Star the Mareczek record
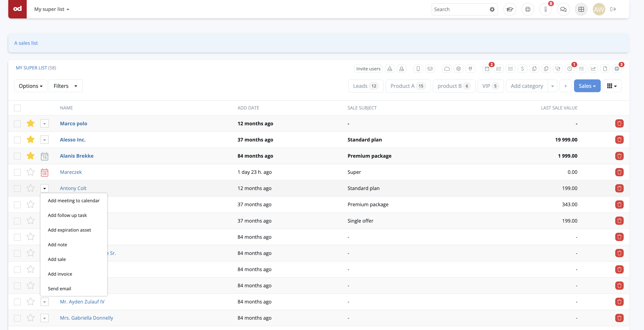 [x=30, y=172]
